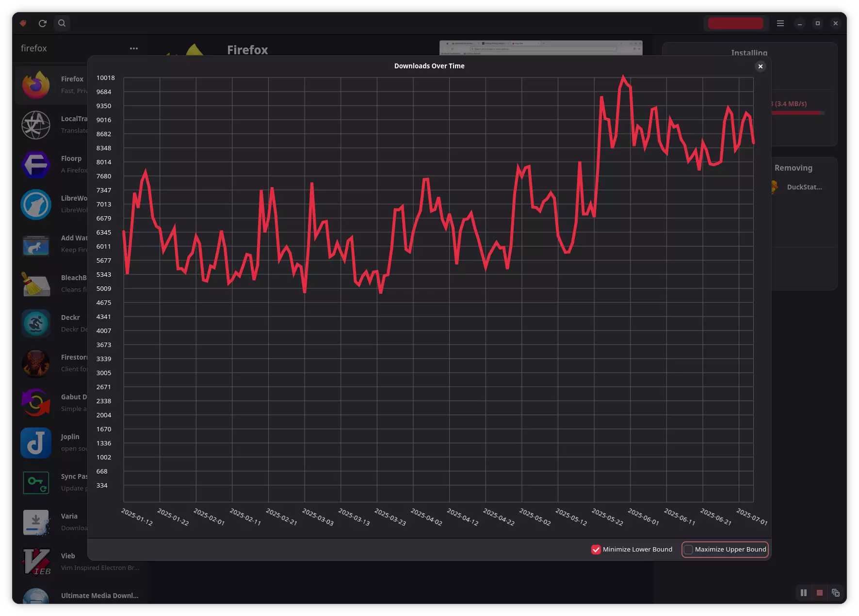Click the installation progress bar
Screen dimensions: 859x616
click(799, 113)
